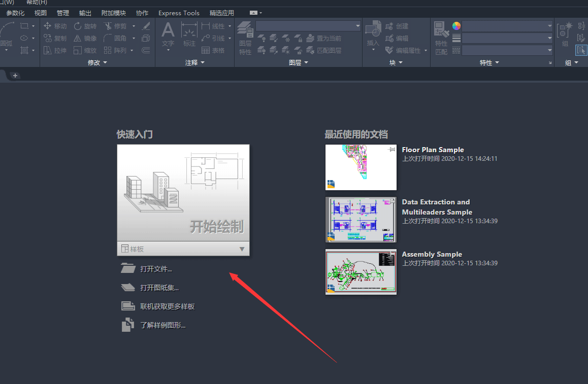Viewport: 588px width, 384px height.
Task: Click 联机获取更多样板 link
Action: [x=167, y=306]
